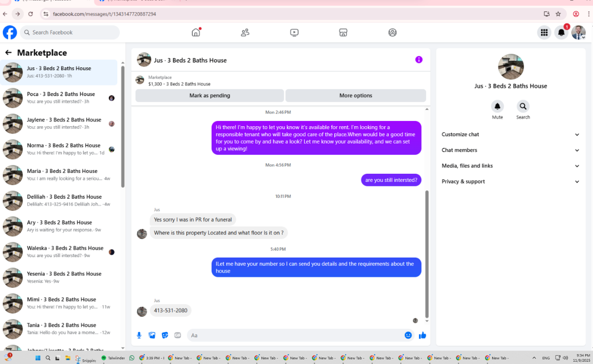Open the Talwiinder taskbar window

(114, 358)
